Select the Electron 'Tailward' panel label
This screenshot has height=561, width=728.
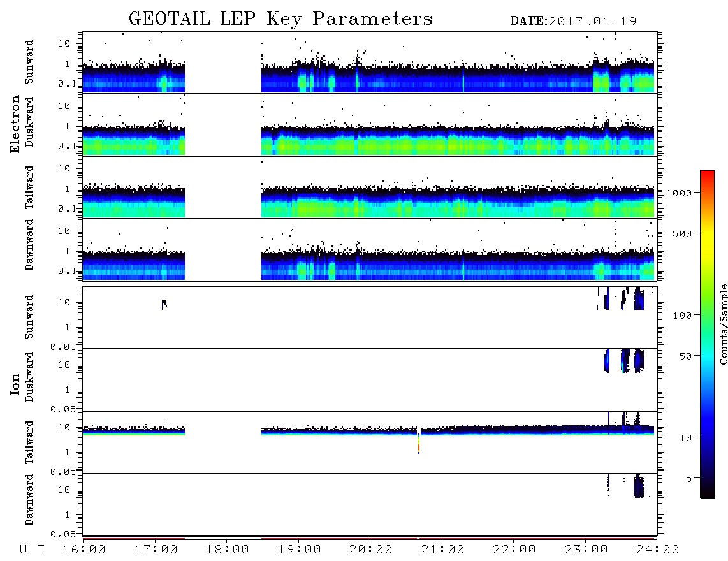29,187
